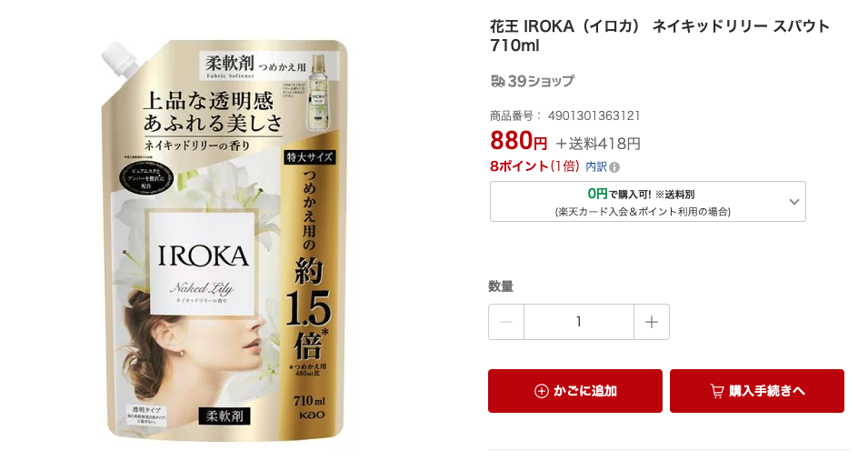Add the item with かごに追加
Screen dimensions: 868x461
coord(575,391)
